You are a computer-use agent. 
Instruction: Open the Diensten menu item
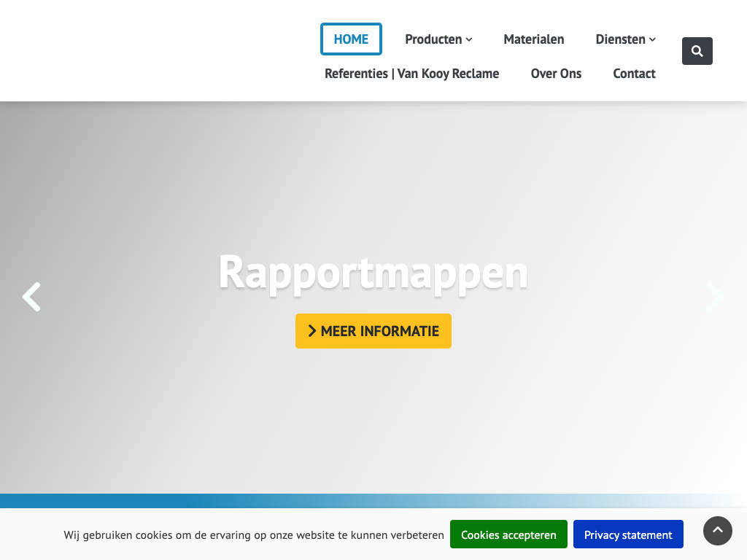point(620,39)
